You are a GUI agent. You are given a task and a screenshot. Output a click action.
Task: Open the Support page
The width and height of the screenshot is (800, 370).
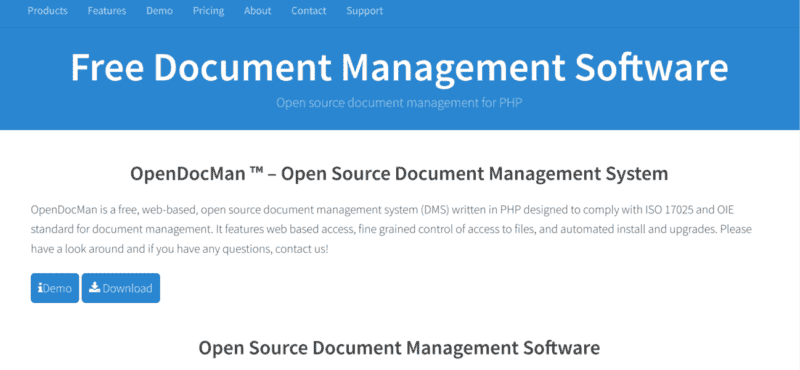coord(364,11)
